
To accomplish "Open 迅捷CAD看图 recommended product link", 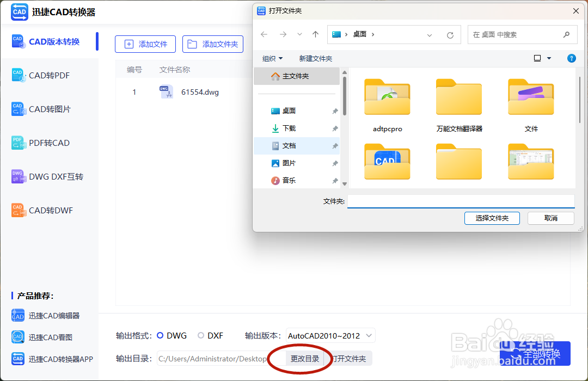I will 50,337.
